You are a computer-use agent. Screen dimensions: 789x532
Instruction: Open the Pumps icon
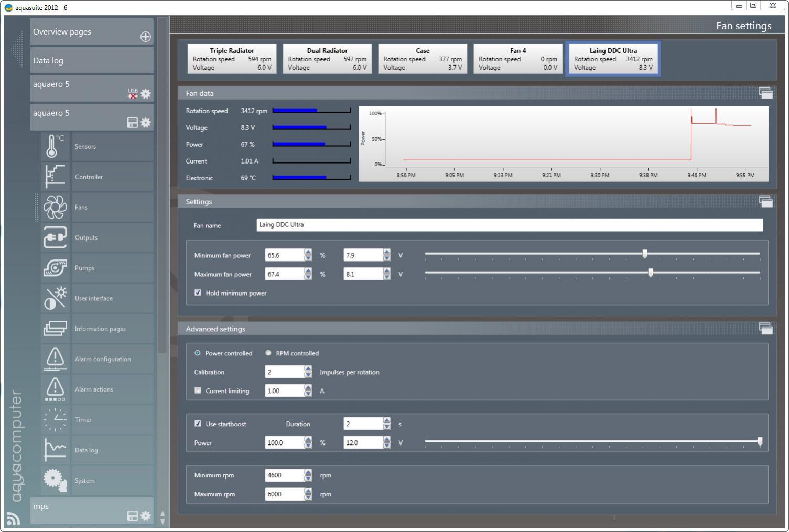pos(55,268)
